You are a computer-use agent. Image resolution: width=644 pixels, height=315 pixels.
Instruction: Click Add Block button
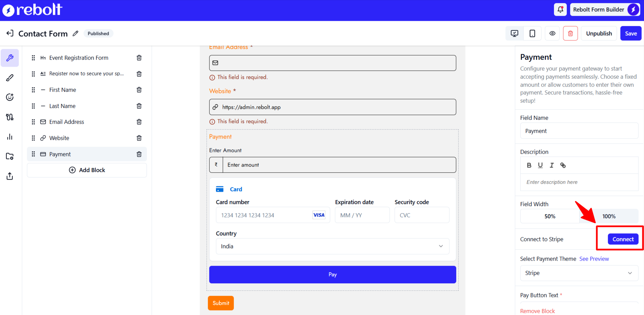pyautogui.click(x=87, y=170)
